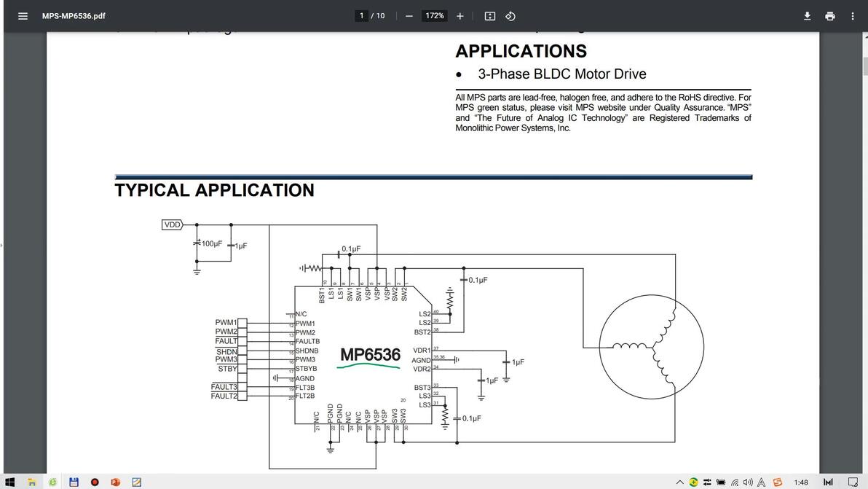Show hidden system tray icons
This screenshot has height=489, width=868.
(680, 482)
